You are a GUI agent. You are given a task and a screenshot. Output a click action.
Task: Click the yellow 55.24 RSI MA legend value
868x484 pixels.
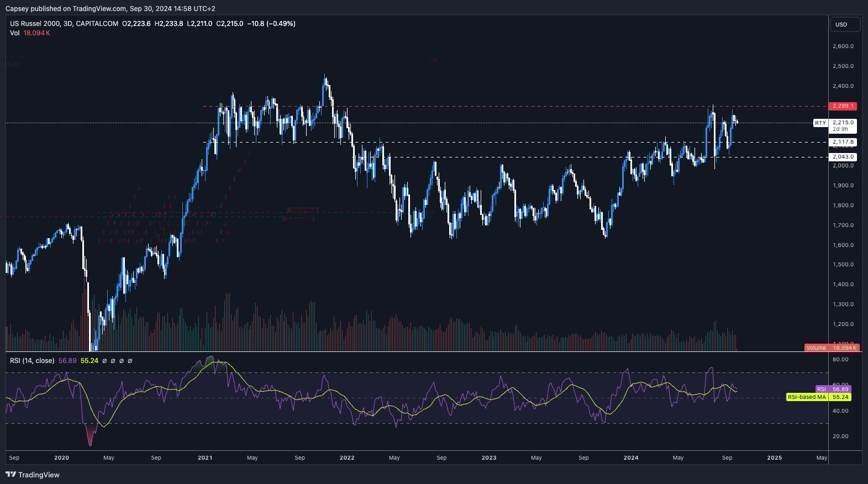pyautogui.click(x=89, y=361)
